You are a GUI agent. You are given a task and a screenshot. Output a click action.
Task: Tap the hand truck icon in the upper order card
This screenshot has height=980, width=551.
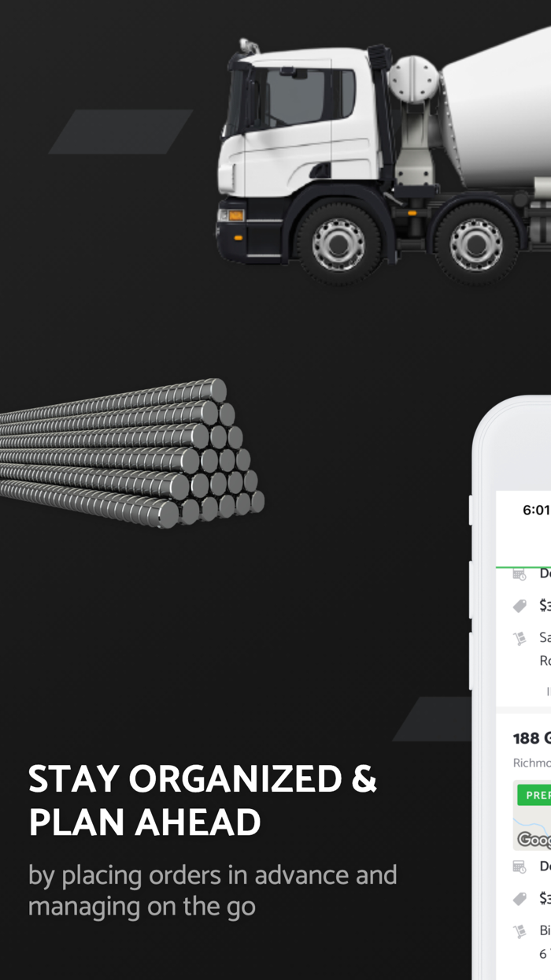click(520, 639)
